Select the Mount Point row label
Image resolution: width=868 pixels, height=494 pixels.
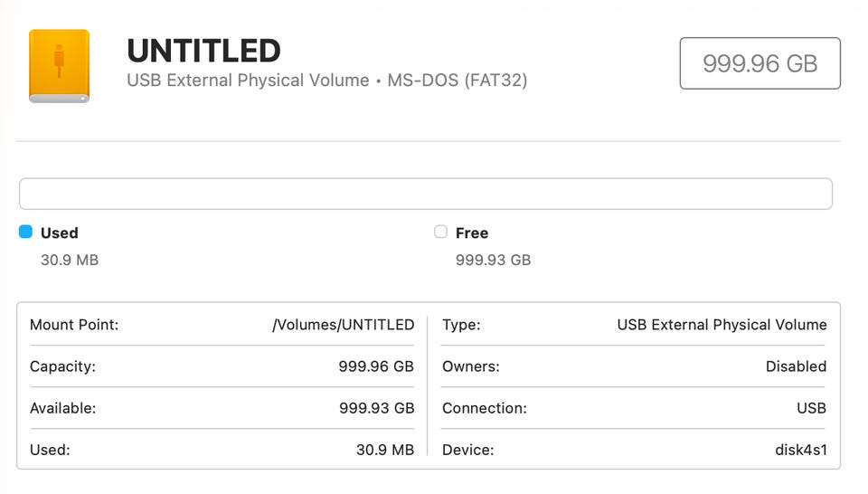coord(74,325)
